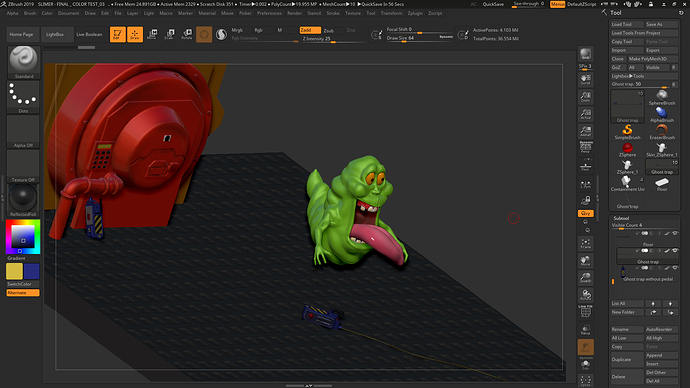This screenshot has width=690, height=388.
Task: Click the QuickSave button
Action: pos(493,4)
